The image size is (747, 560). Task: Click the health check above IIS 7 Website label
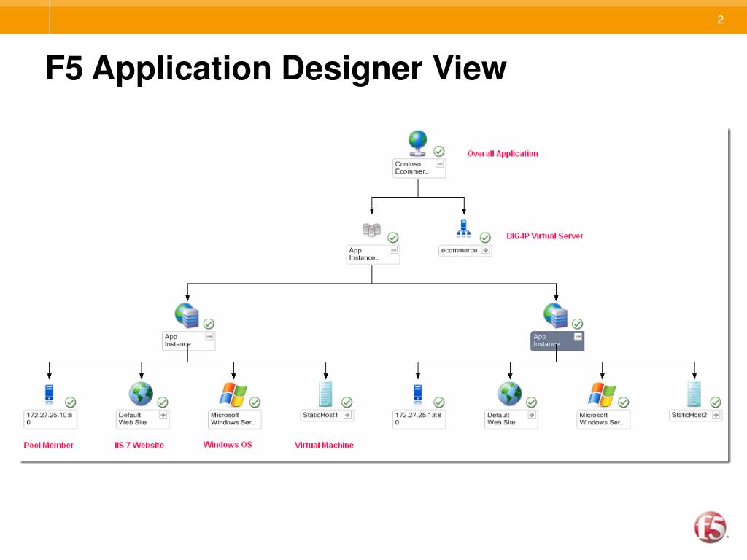click(x=163, y=402)
